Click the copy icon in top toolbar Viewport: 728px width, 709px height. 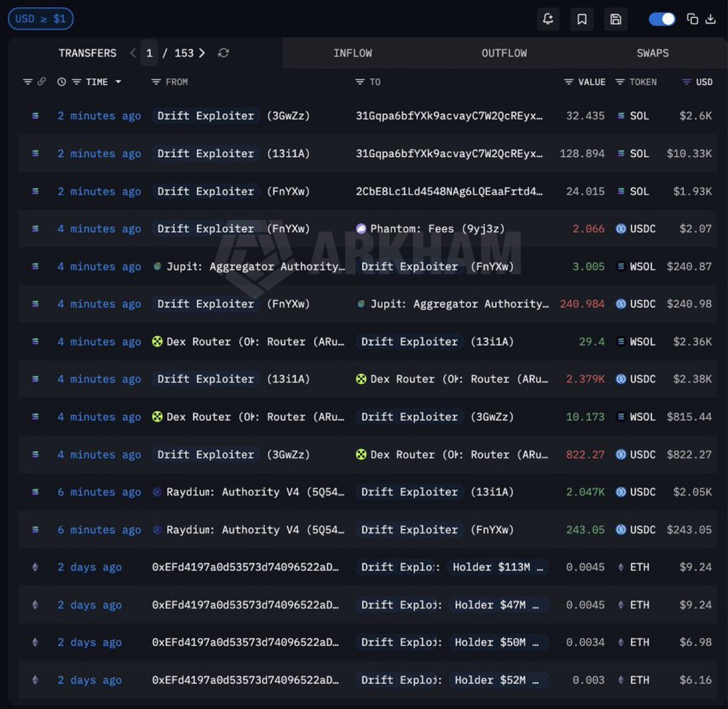pos(692,19)
